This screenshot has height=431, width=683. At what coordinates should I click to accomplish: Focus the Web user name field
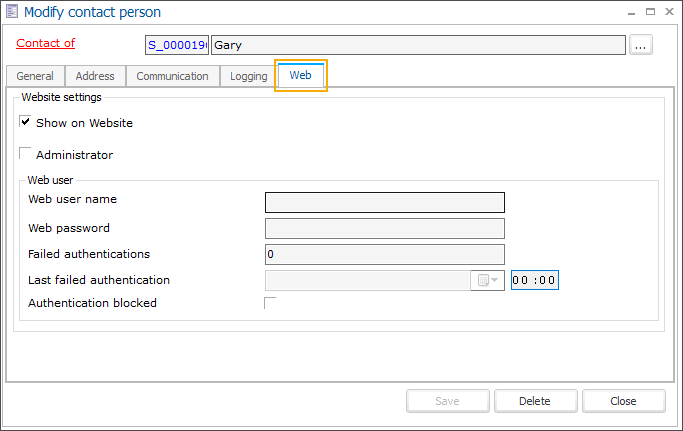(385, 203)
